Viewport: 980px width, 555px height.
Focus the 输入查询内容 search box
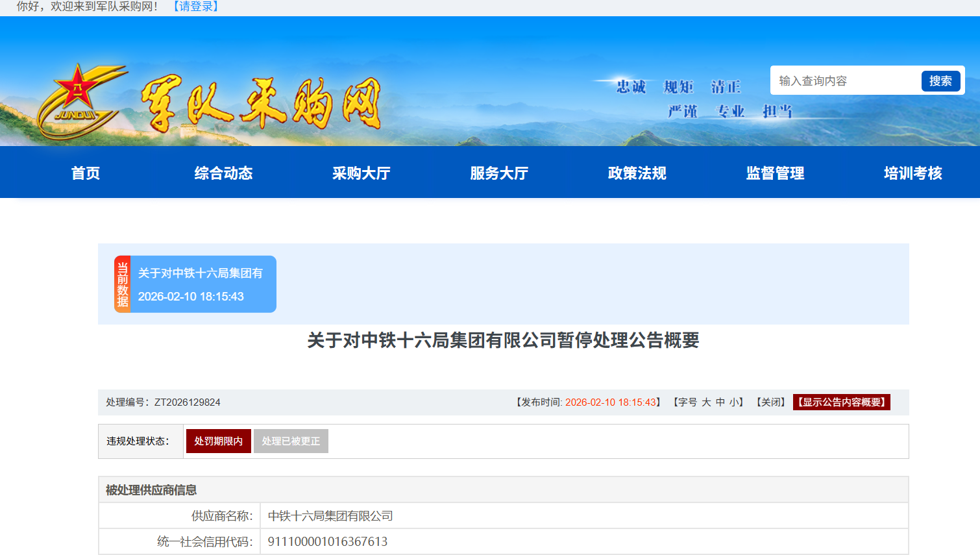click(846, 80)
